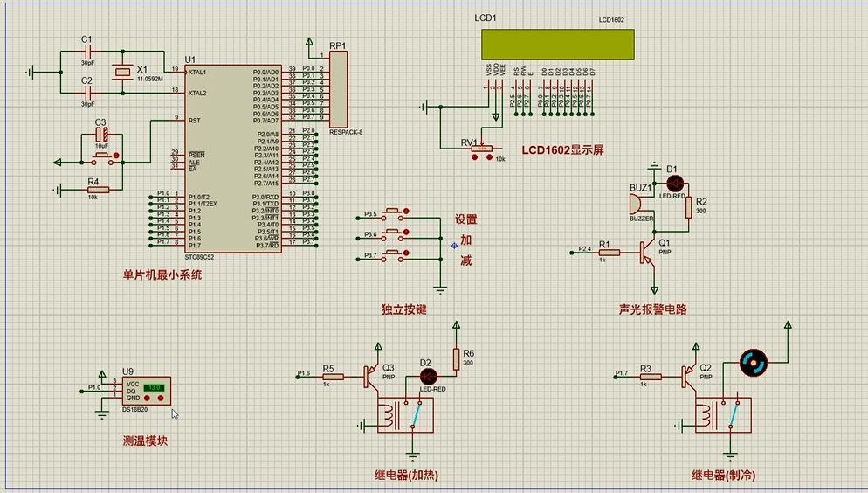The image size is (868, 493).
Task: Click the 单片机最小系统 text label
Action: [162, 275]
